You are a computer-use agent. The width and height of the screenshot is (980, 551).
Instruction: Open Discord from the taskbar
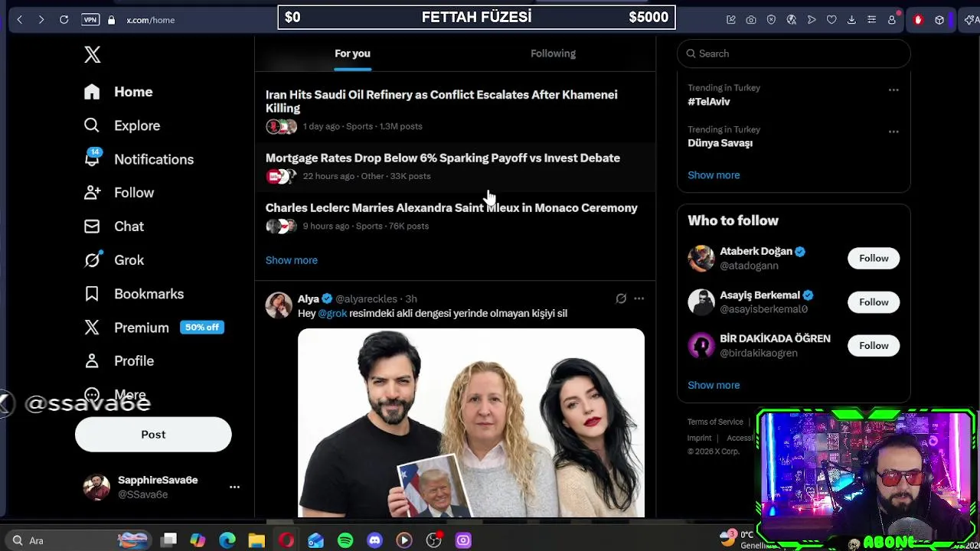(374, 540)
